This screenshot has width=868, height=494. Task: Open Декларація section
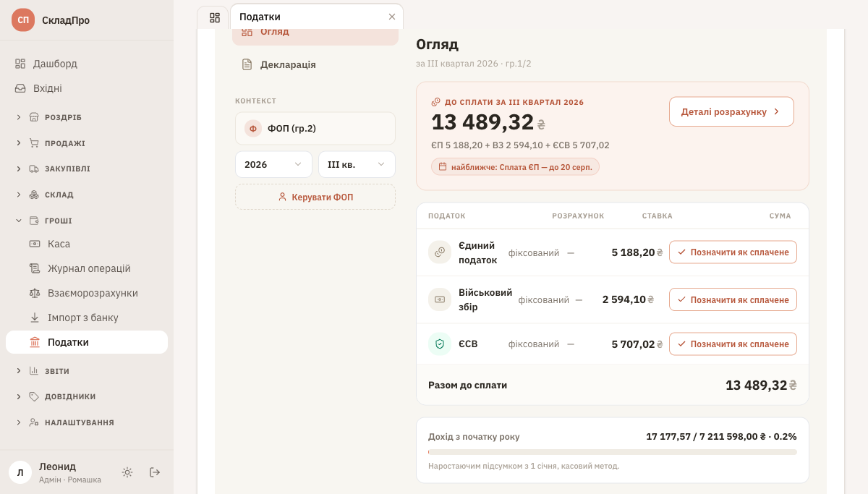[315, 64]
